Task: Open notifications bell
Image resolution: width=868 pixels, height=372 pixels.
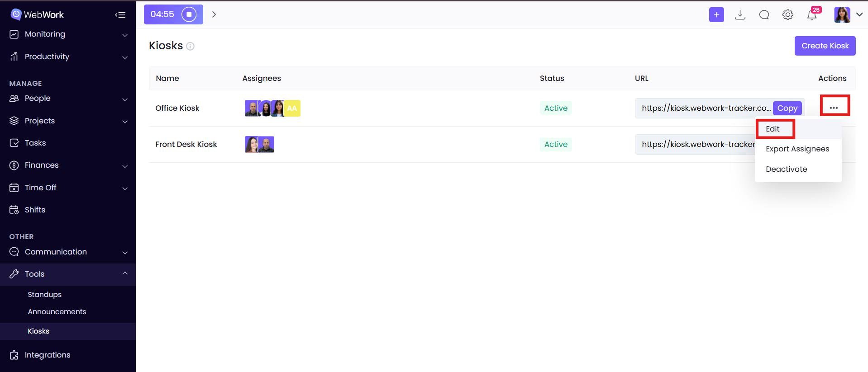Action: (812, 15)
